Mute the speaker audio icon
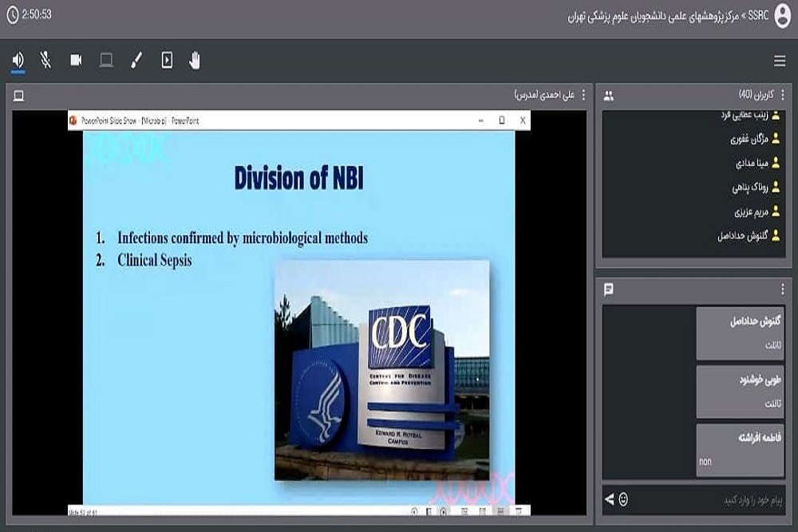 18,61
